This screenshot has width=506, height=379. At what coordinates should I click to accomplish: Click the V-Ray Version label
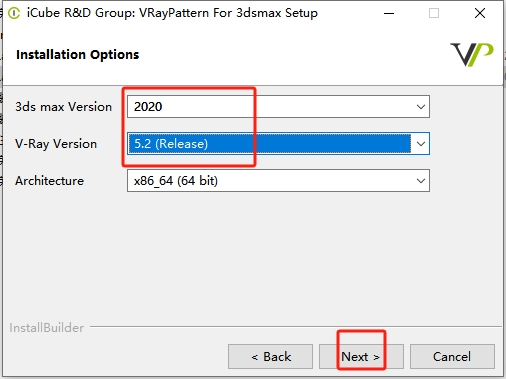tap(56, 144)
